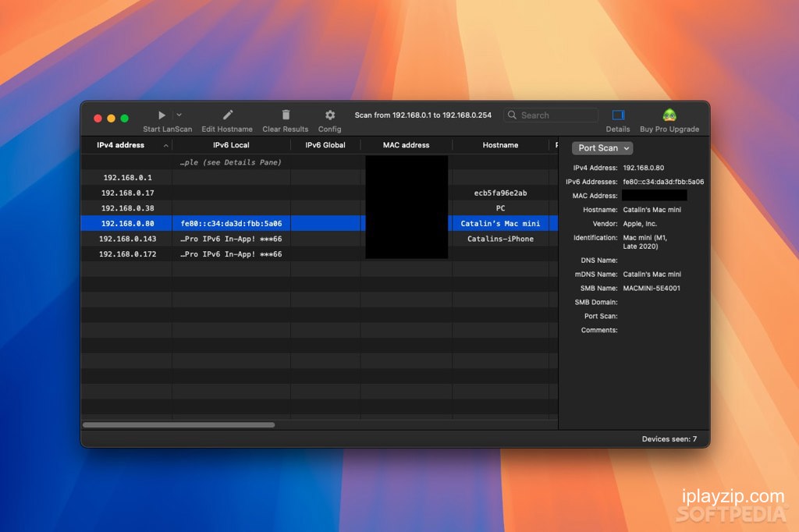This screenshot has height=532, width=799.
Task: Click IPv6 Addresses value in details pane
Action: 663,182
